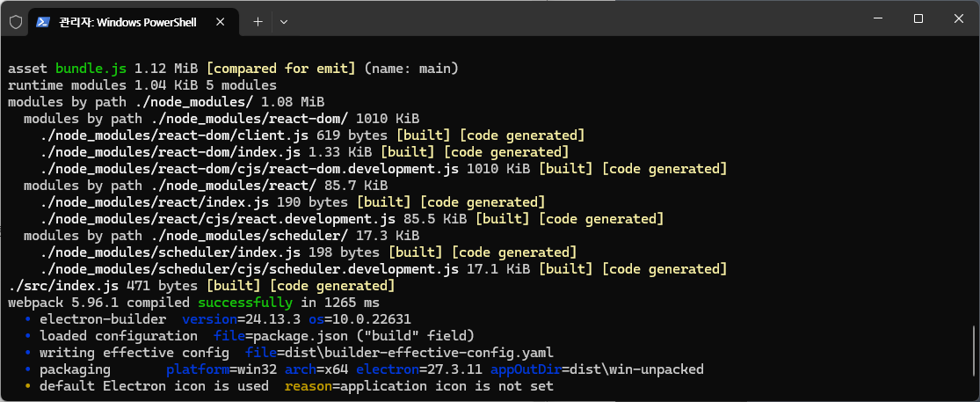Open the new tab profile dropdown
Image resolution: width=980 pixels, height=402 pixels.
284,22
